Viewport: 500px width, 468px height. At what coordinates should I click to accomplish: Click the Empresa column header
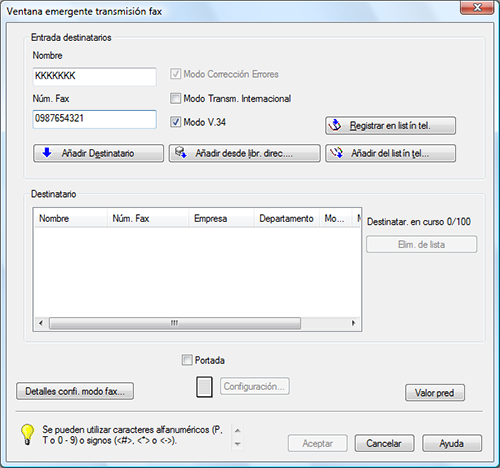222,218
